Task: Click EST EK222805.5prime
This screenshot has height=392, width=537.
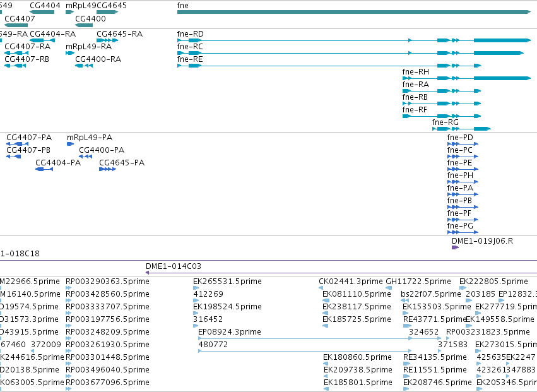Action: coord(493,282)
